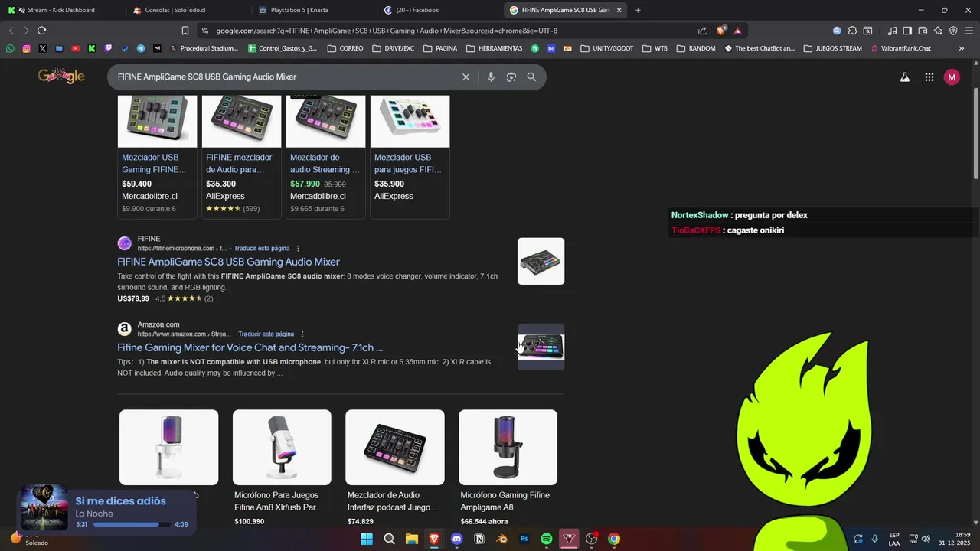Open the Mezclador de audio Streaming $57.990 listing

[325, 156]
